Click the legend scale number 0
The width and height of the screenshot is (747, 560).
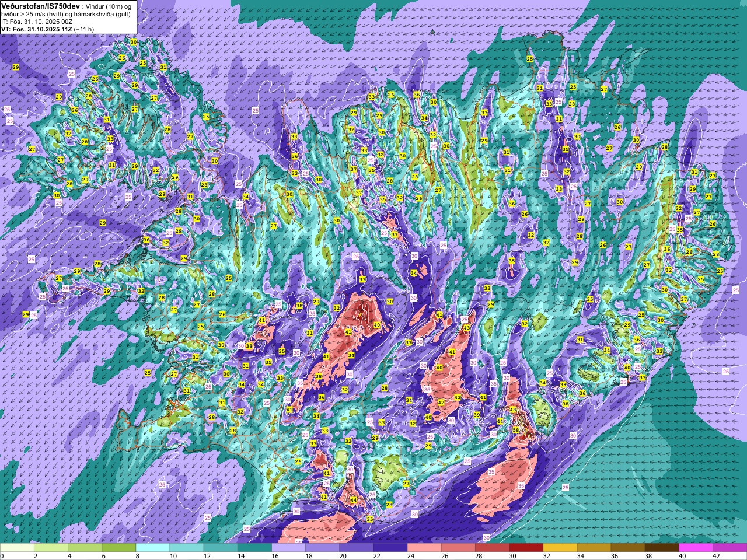coord(2,556)
